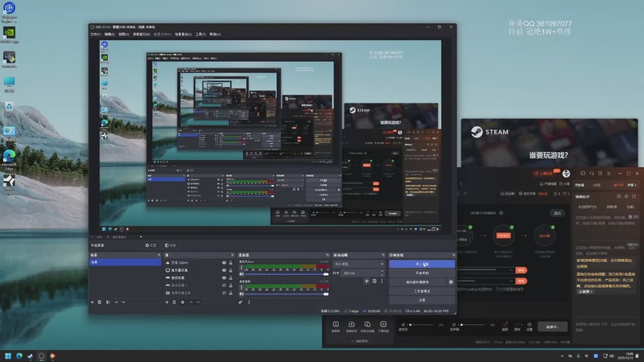Viewport: 644px width, 362px height.
Task: Open Steam from the taskbar
Action: (30, 356)
